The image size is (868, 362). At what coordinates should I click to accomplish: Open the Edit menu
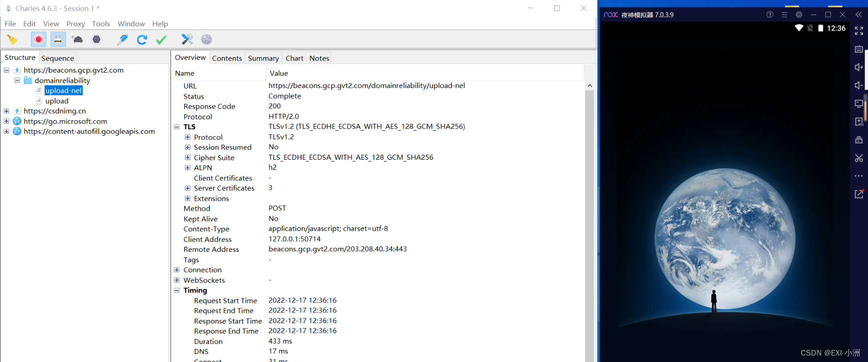[30, 24]
